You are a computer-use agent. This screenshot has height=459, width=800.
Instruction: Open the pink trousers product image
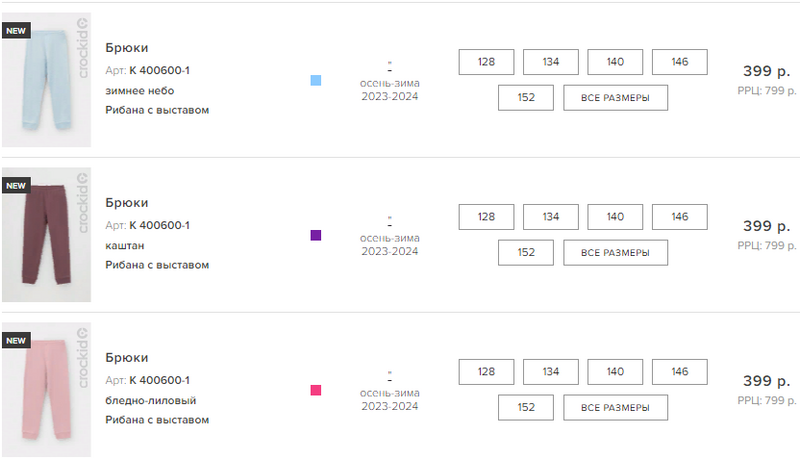pos(46,390)
